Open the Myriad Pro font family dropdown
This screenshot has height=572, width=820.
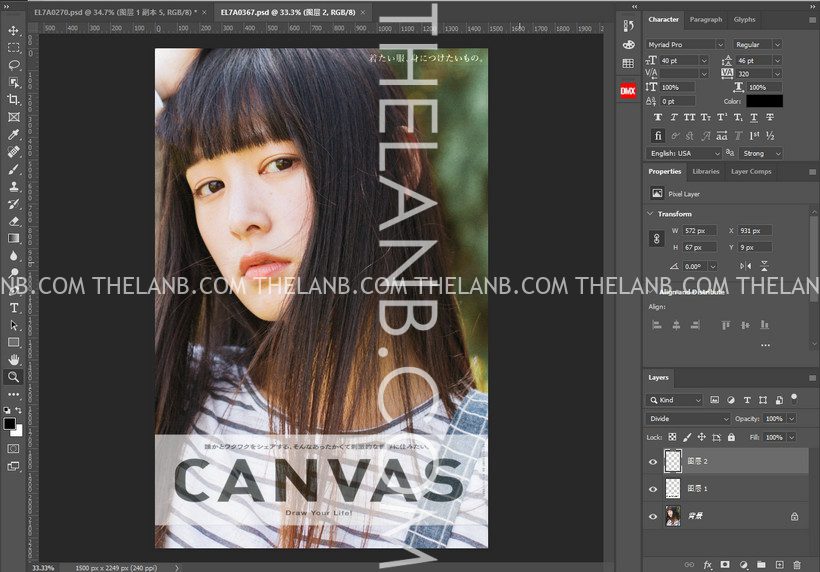click(686, 45)
